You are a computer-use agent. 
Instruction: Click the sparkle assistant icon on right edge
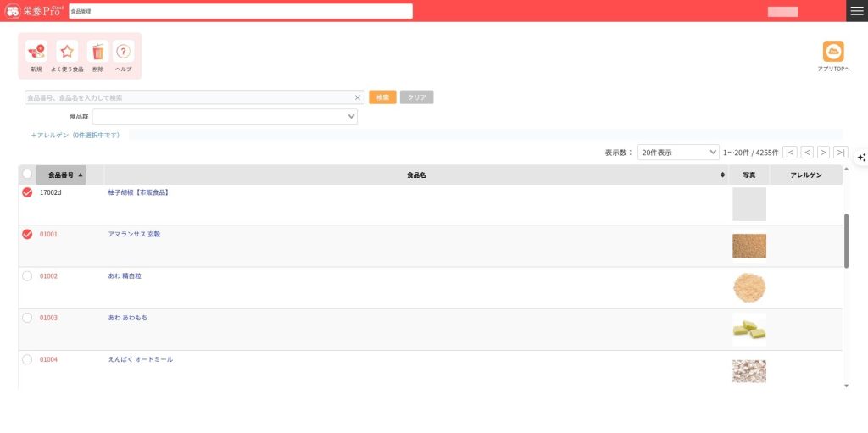(861, 158)
